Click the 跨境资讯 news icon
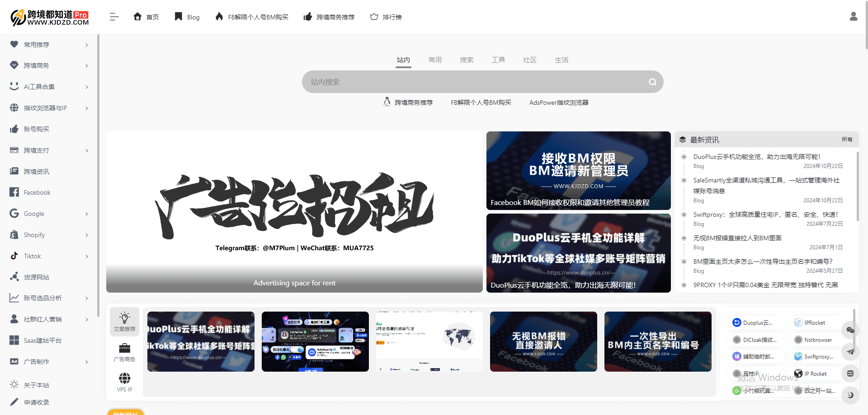 (14, 171)
